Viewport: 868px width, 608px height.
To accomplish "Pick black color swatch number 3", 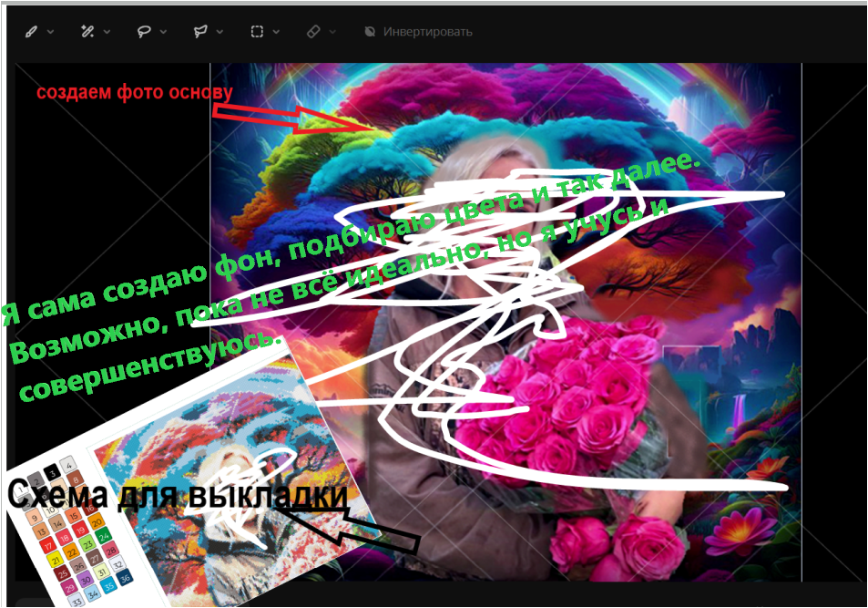I will (x=53, y=472).
